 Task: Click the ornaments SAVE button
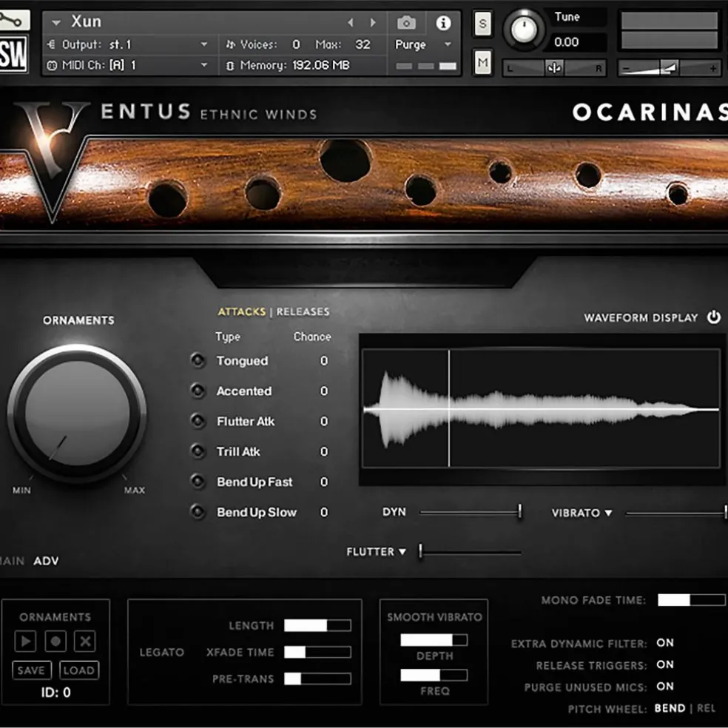tap(31, 670)
